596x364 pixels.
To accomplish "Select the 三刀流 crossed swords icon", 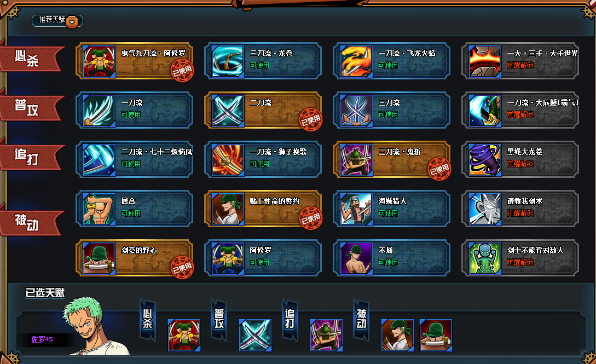I will (356, 111).
